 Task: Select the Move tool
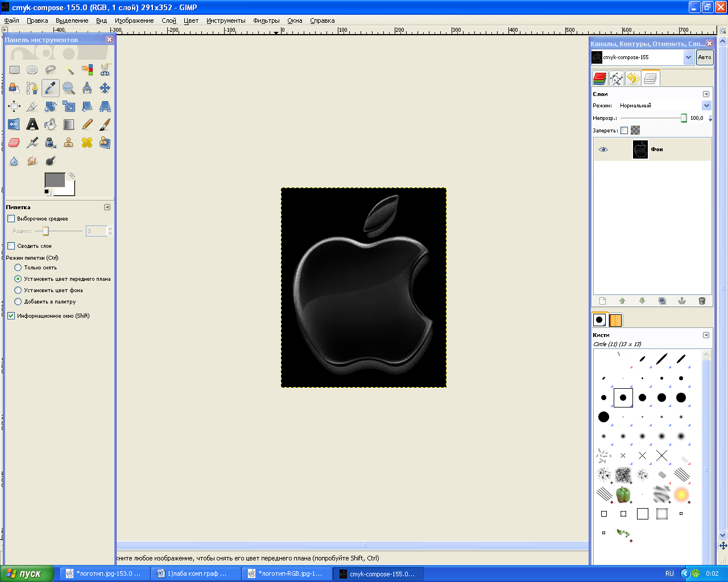(x=105, y=88)
